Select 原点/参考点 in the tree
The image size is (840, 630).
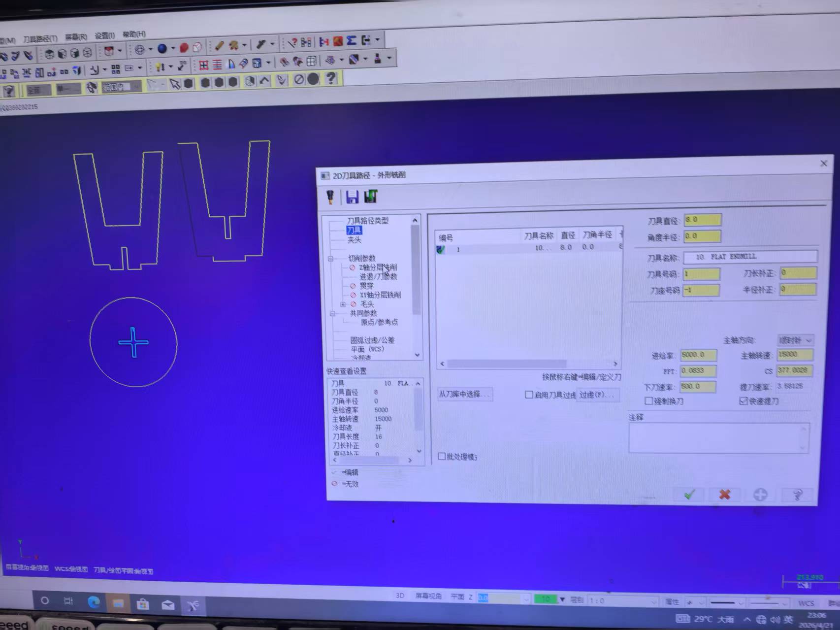click(379, 322)
